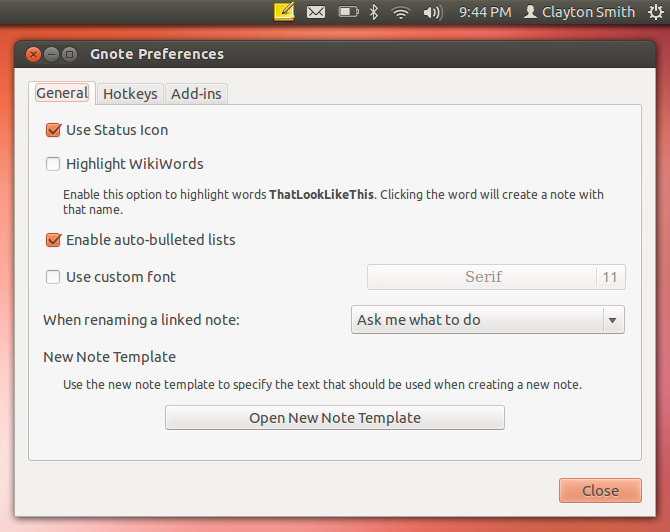Open the system gear session menu
This screenshot has width=670, height=532.
[655, 12]
